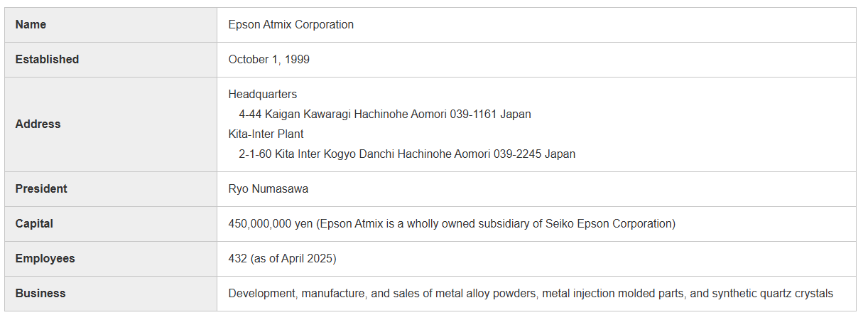Click the Name row header
This screenshot has height=320, width=868.
(31, 25)
